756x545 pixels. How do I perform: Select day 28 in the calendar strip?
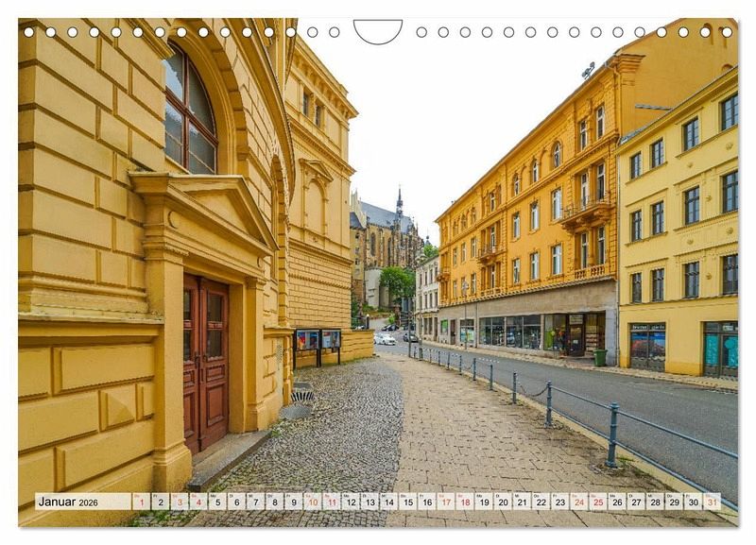[656, 502]
